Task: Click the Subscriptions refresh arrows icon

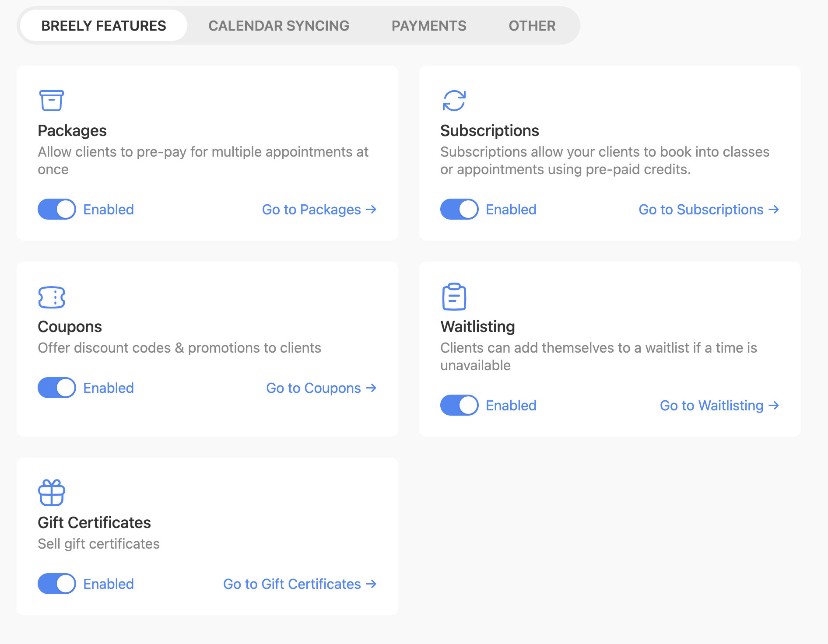Action: click(454, 101)
